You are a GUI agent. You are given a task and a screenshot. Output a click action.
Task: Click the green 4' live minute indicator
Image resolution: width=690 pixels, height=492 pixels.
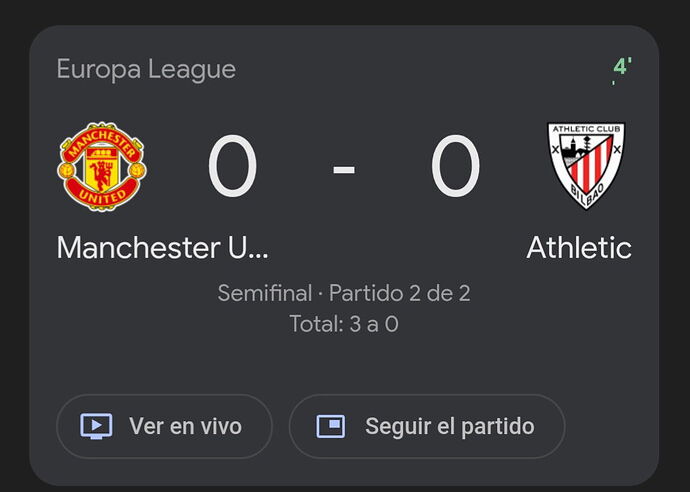[622, 66]
